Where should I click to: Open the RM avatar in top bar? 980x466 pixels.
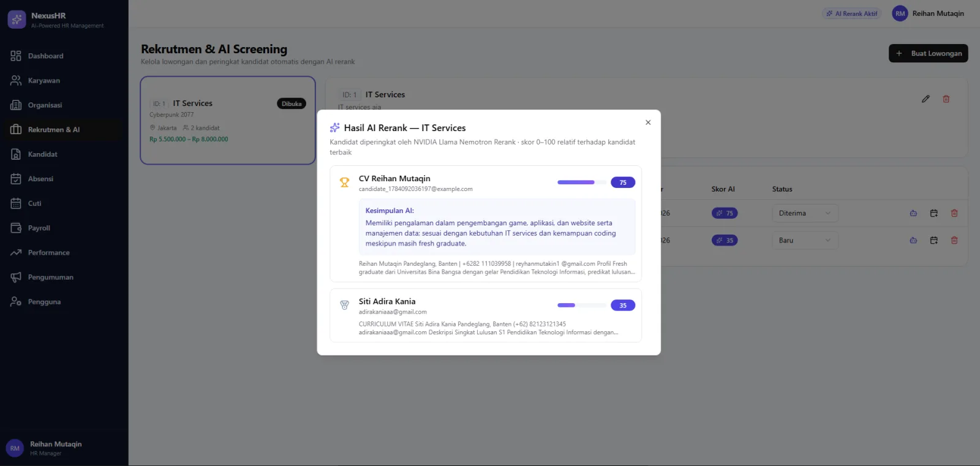(x=900, y=13)
